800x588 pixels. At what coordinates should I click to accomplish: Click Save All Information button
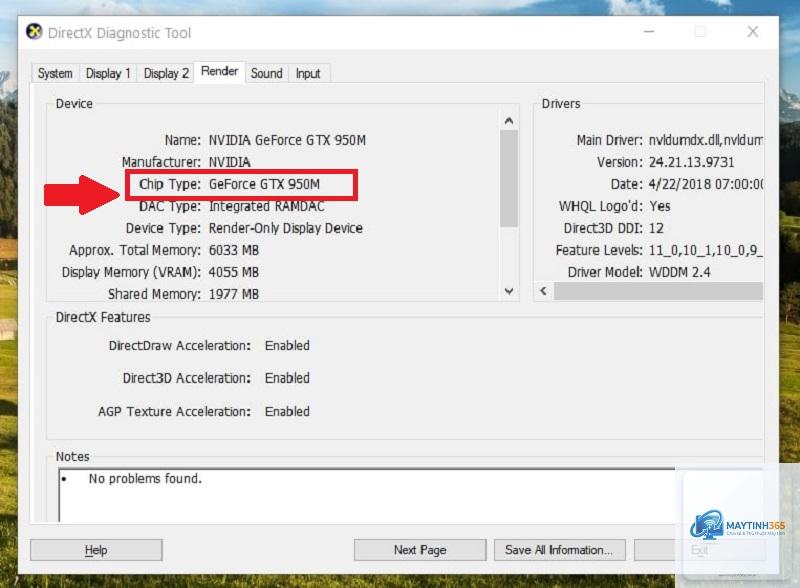pyautogui.click(x=559, y=550)
